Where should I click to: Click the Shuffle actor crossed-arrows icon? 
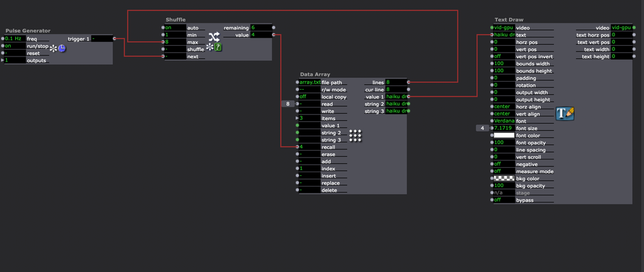[214, 36]
